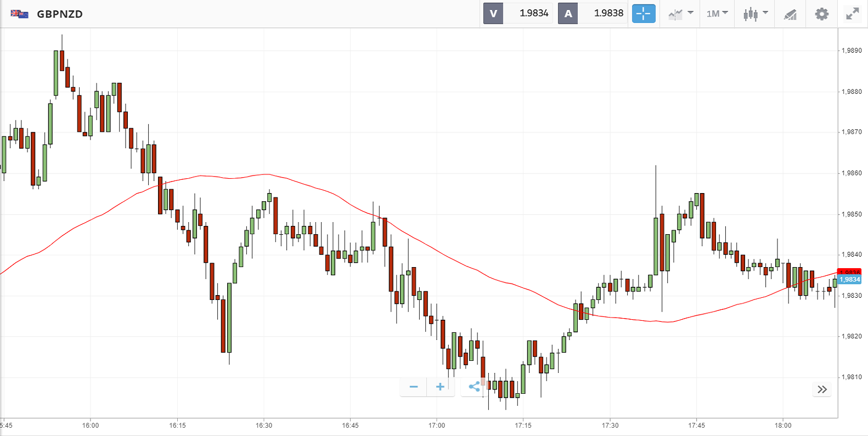
Task: Click the 1,9820 price axis label
Action: point(852,336)
